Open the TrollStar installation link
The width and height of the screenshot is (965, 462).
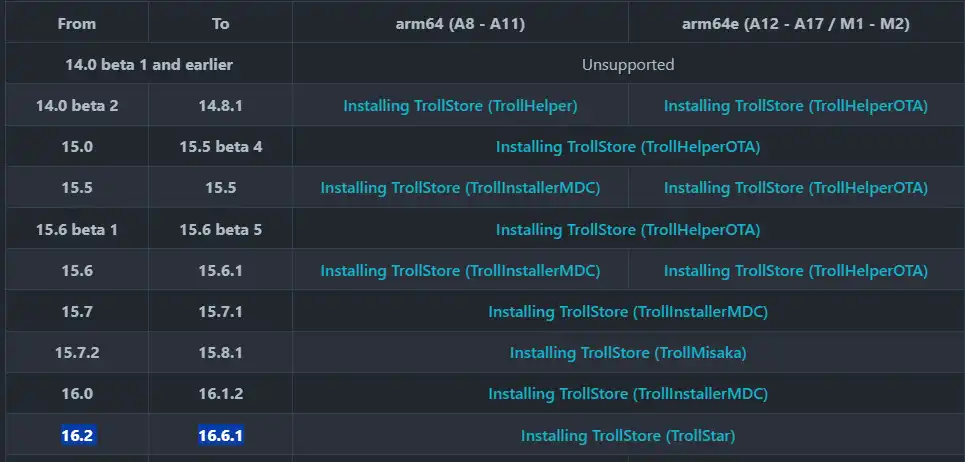click(628, 436)
